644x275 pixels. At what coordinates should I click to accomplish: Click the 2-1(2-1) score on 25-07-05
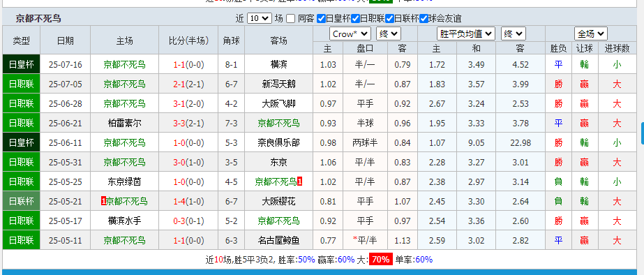point(188,84)
